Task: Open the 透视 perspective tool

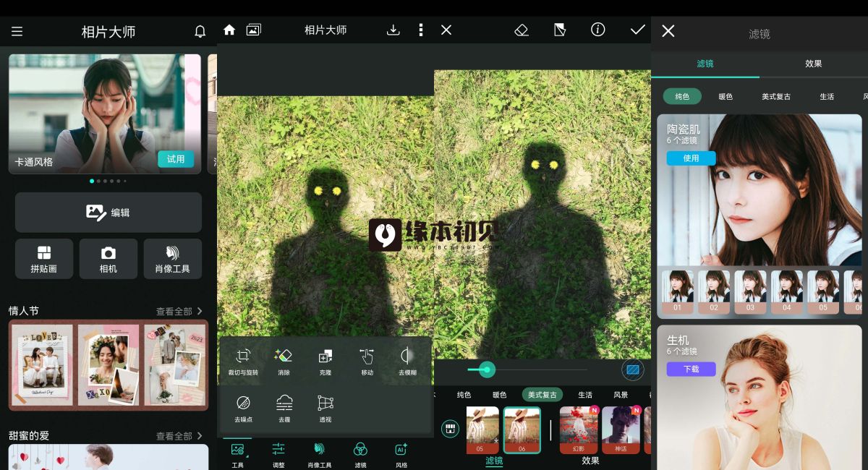Action: click(x=325, y=409)
